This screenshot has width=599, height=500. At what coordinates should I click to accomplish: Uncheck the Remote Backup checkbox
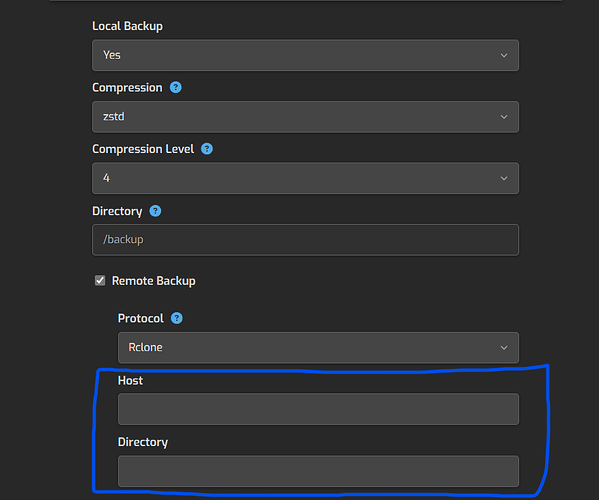100,280
